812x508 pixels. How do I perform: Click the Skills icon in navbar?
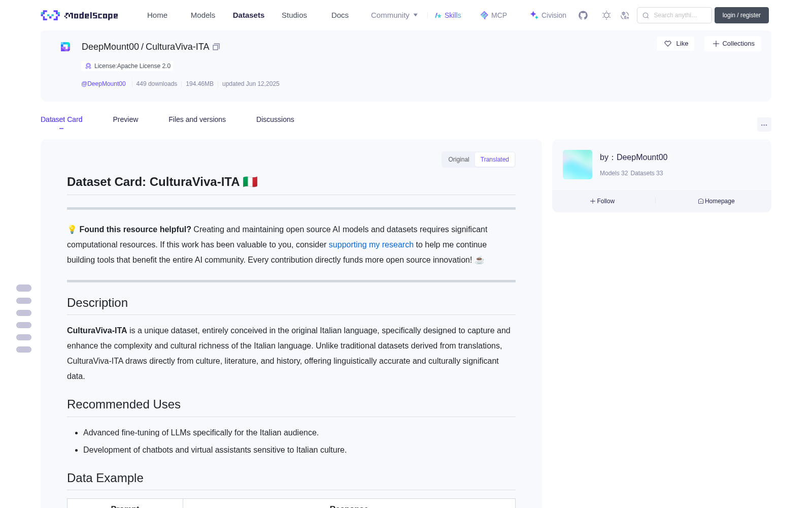(438, 15)
